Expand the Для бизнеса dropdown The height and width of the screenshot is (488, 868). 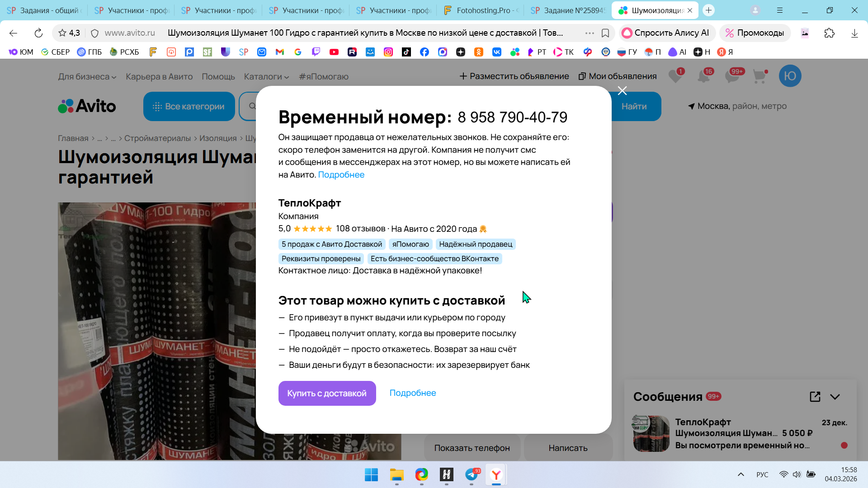[87, 77]
